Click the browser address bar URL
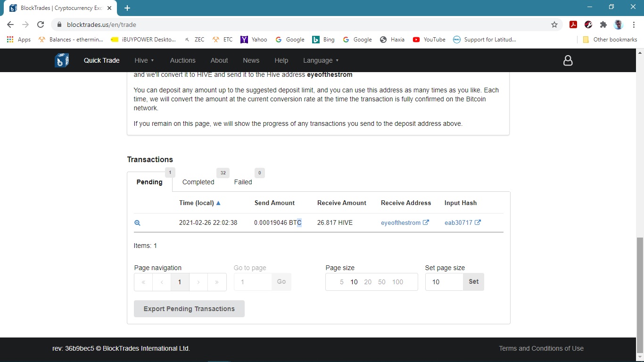 [x=101, y=25]
